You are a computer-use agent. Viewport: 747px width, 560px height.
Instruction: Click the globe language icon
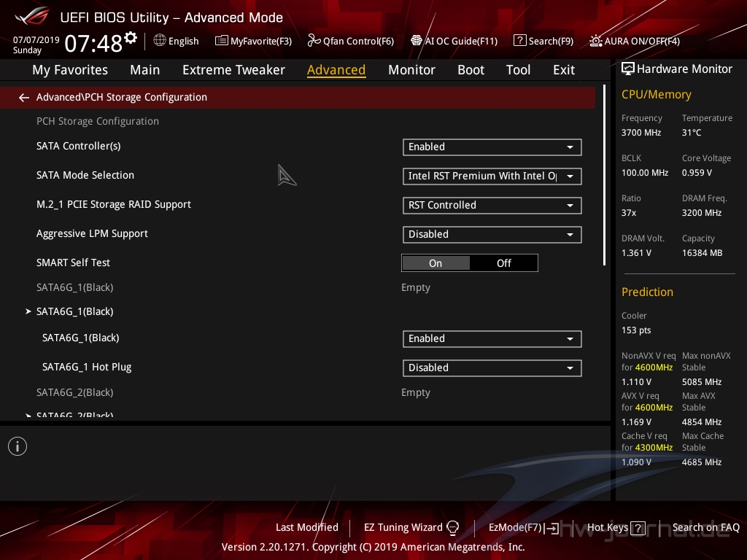pyautogui.click(x=160, y=41)
